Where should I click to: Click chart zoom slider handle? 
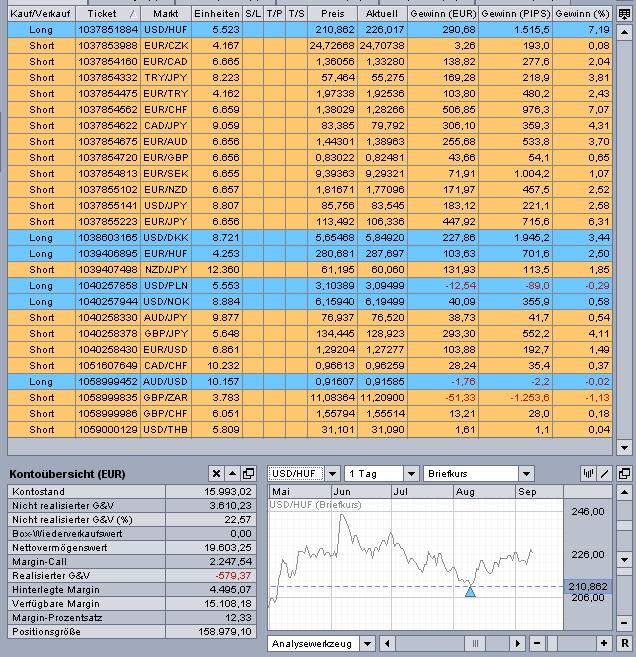[x=552, y=643]
